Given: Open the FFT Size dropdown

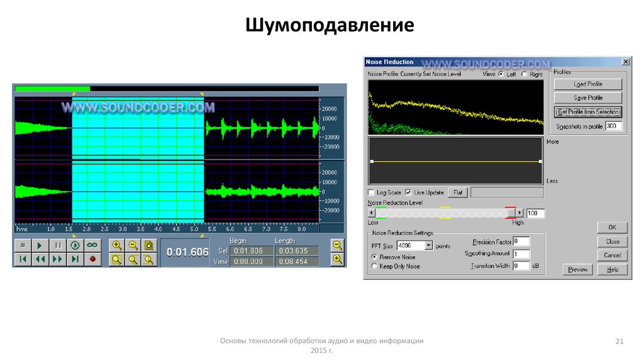Looking at the screenshot, I should click(x=429, y=246).
